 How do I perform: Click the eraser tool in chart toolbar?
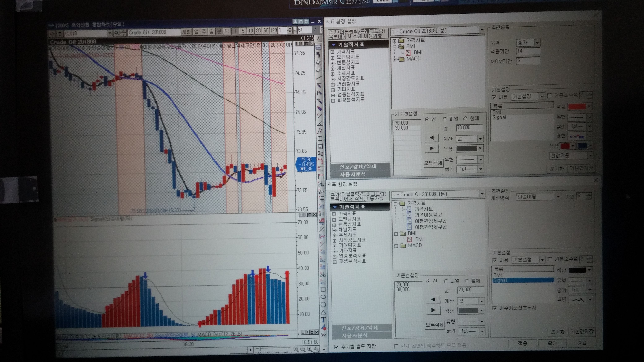click(x=319, y=70)
